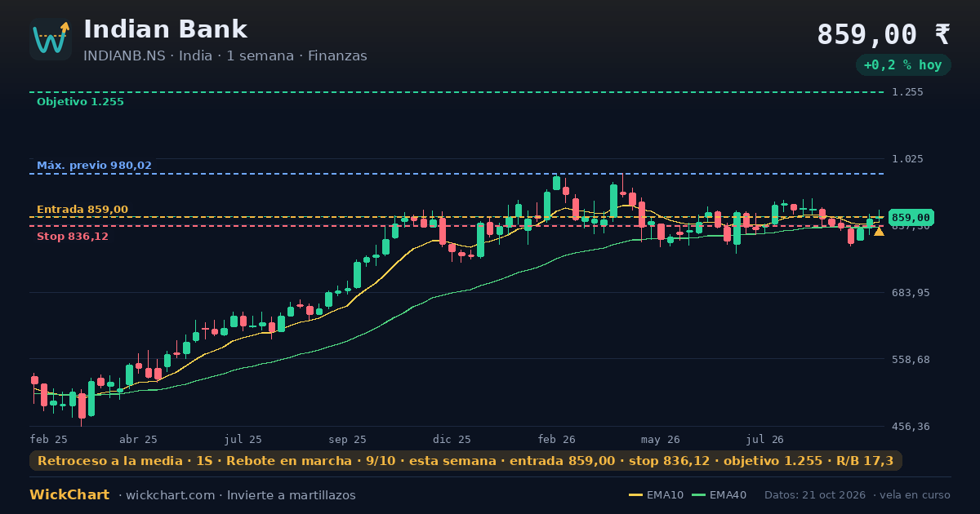980x514 pixels.
Task: Click the feb 26 date label
Action: [556, 439]
